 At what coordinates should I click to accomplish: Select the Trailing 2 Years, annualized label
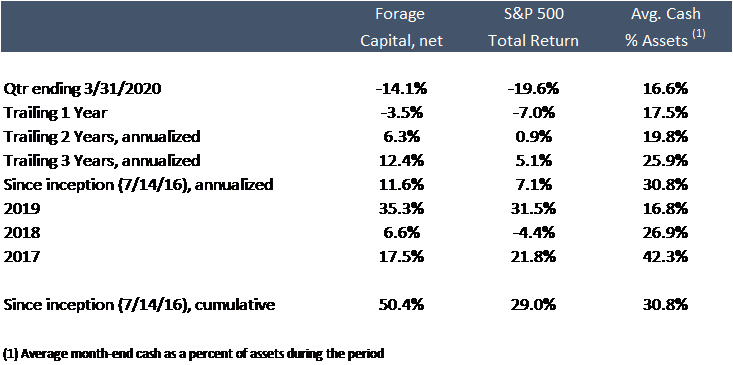pyautogui.click(x=101, y=137)
